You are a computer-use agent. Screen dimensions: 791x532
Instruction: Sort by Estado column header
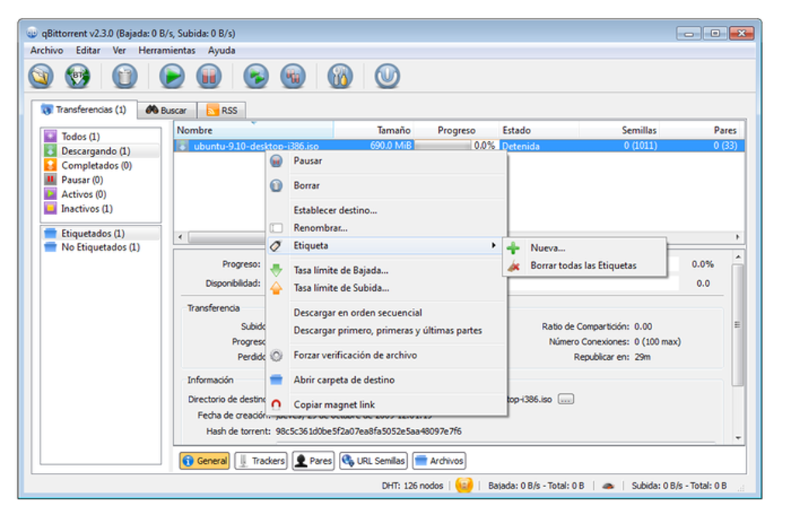point(539,130)
